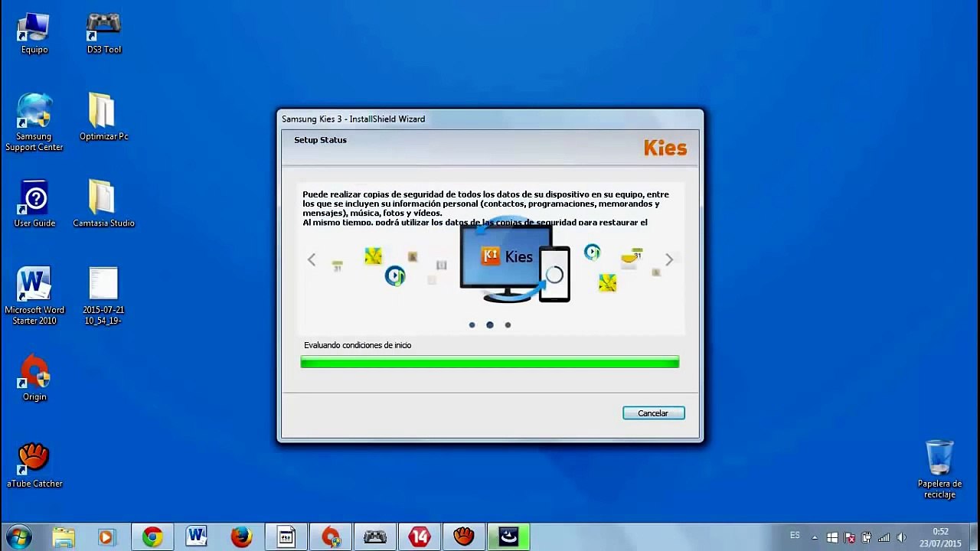Viewport: 980px width, 551px height.
Task: Open Word from the taskbar
Action: click(x=197, y=537)
